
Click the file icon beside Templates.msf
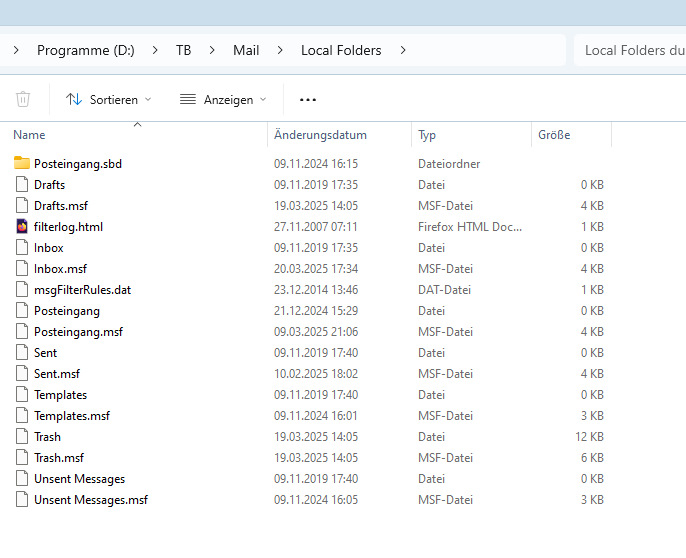22,416
